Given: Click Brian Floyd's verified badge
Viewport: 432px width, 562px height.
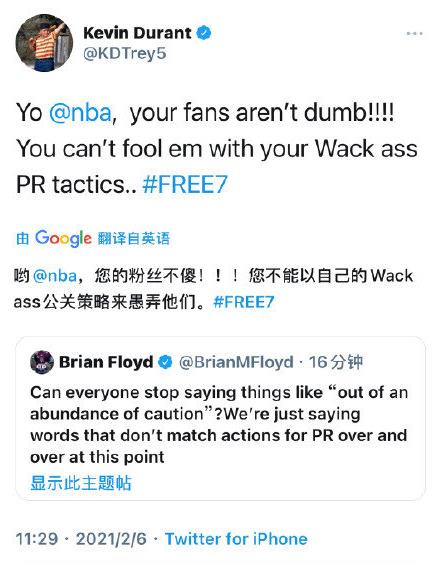Looking at the screenshot, I should click(x=165, y=362).
